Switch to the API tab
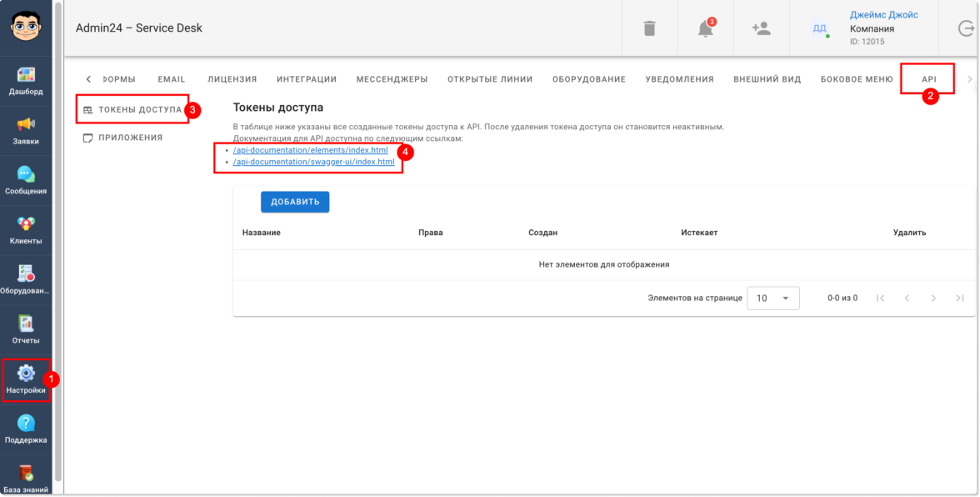Viewport: 980px width, 497px height. click(x=928, y=79)
